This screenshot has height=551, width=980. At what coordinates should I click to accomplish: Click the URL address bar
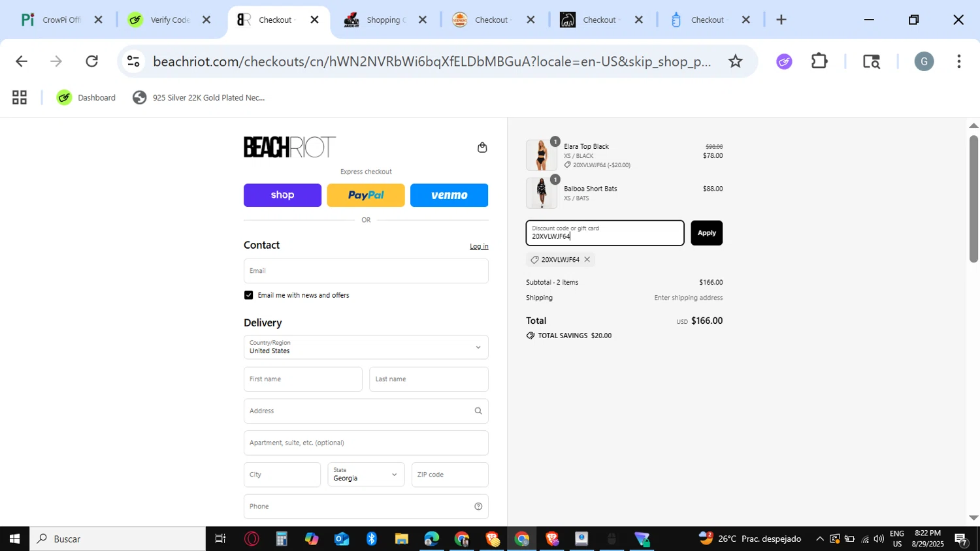click(x=431, y=61)
